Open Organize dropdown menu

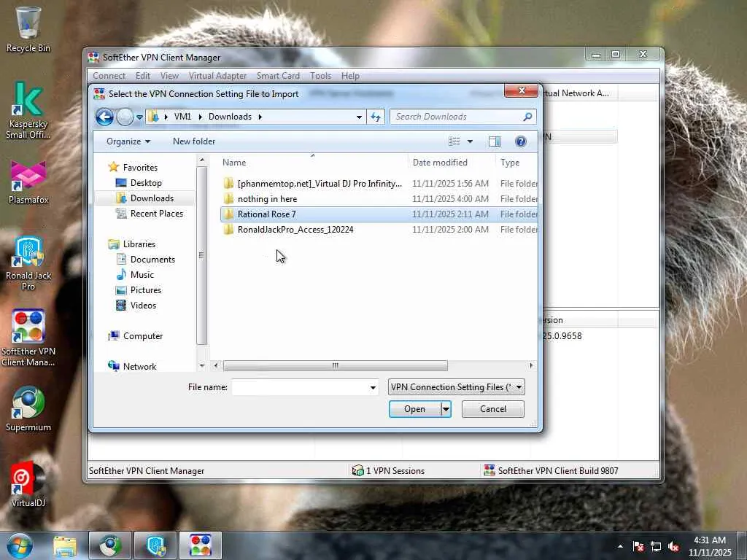(x=128, y=141)
